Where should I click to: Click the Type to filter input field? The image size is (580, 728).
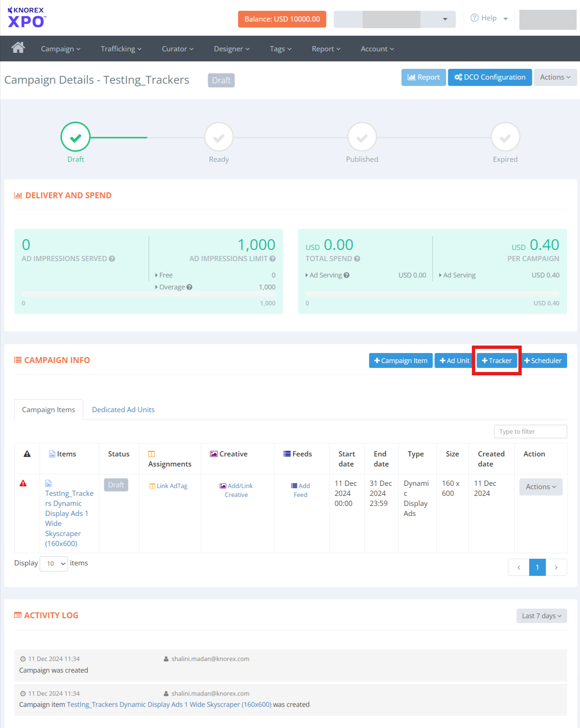(x=530, y=432)
